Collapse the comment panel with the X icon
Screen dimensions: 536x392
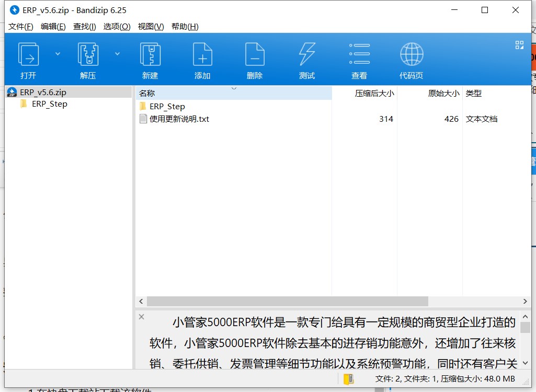click(x=141, y=317)
